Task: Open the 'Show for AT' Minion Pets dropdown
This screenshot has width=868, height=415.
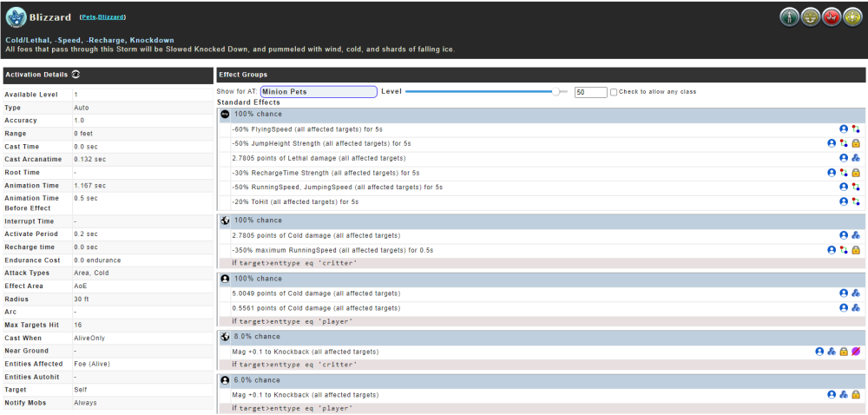Action: coord(319,92)
